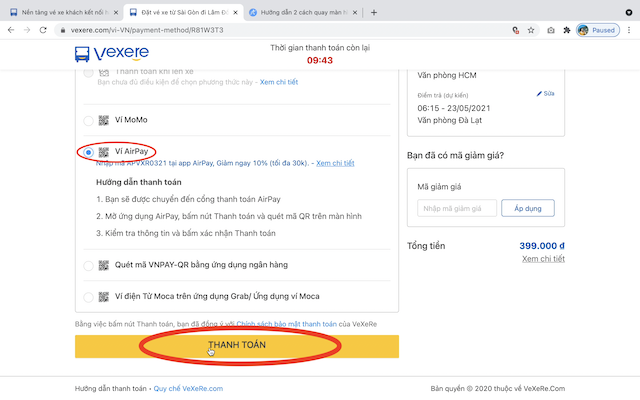Click the Moca wallet QR icon
Screen dimensions: 640x400
[x=104, y=297]
